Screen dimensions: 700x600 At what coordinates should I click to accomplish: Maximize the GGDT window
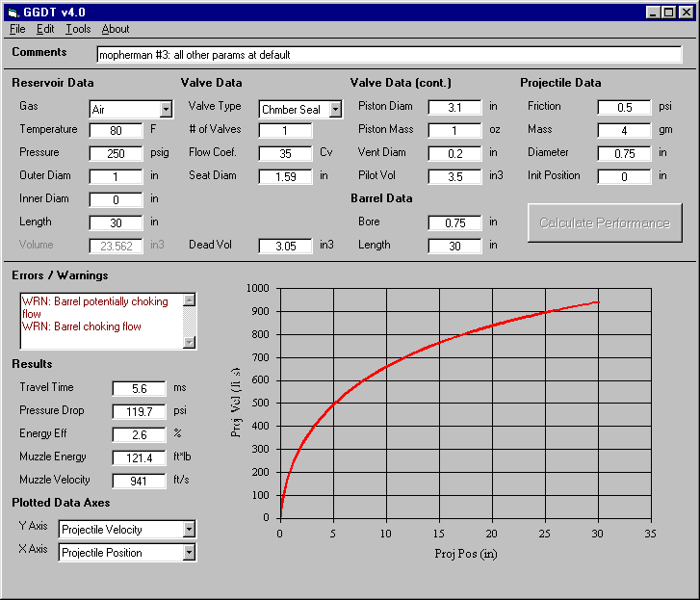(669, 13)
